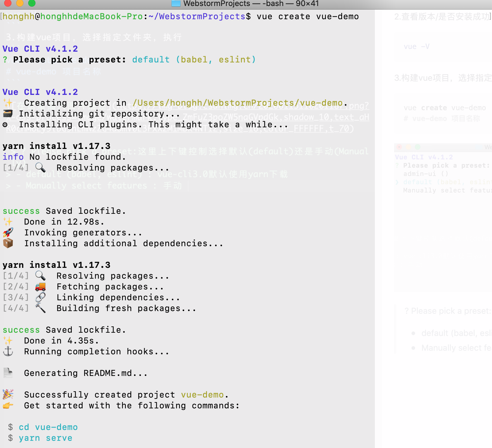
Task: Click 'vue -V' code in background page
Action: click(417, 47)
